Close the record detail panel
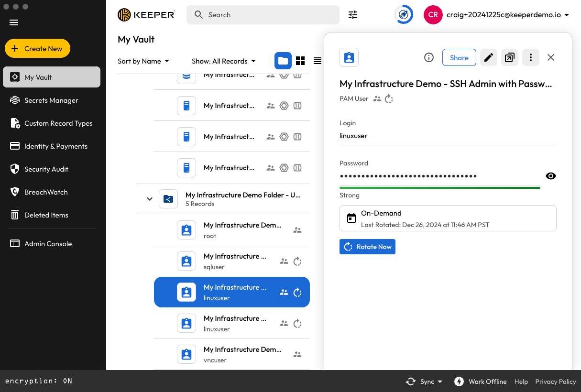 [551, 57]
